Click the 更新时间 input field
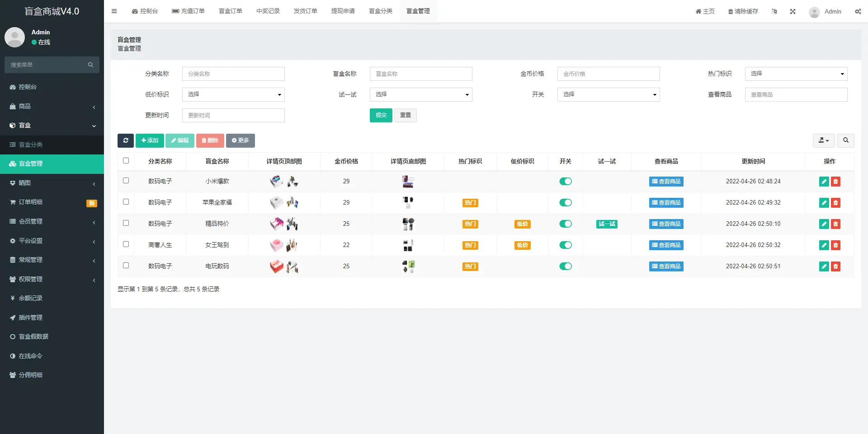This screenshot has width=868, height=434. tap(233, 115)
